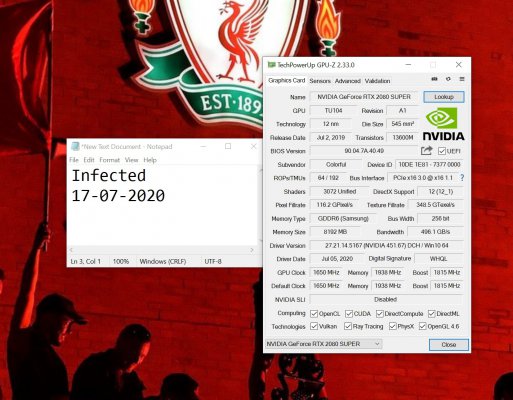Open Notepad Help menu
The height and width of the screenshot is (400, 513).
coord(150,160)
